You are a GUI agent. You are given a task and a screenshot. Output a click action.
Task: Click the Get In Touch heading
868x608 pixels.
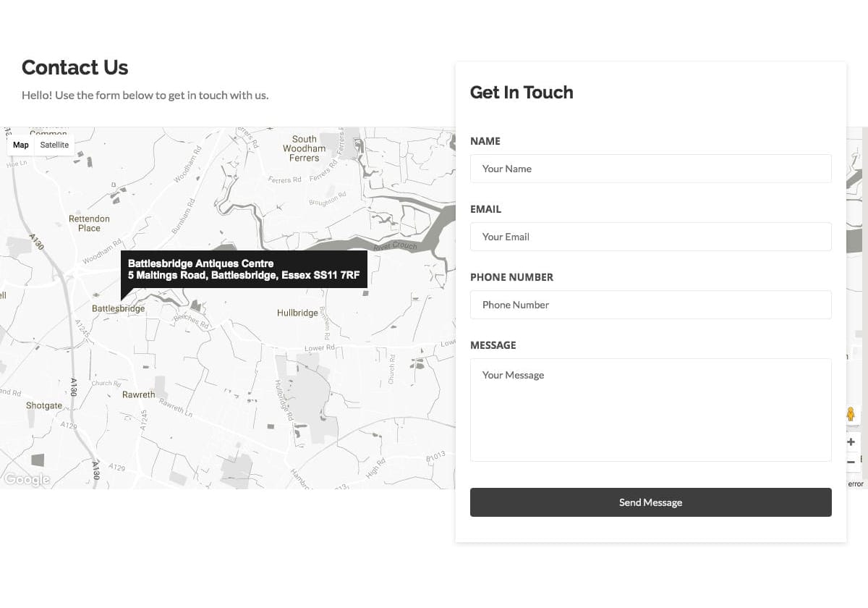(x=522, y=92)
